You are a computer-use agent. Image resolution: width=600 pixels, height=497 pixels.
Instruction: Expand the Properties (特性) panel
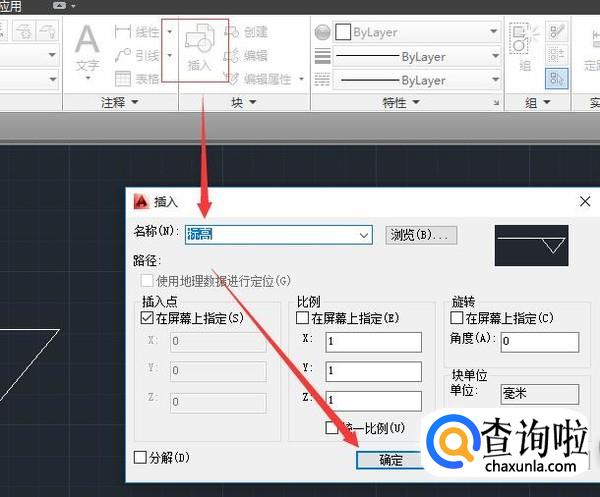click(x=401, y=102)
